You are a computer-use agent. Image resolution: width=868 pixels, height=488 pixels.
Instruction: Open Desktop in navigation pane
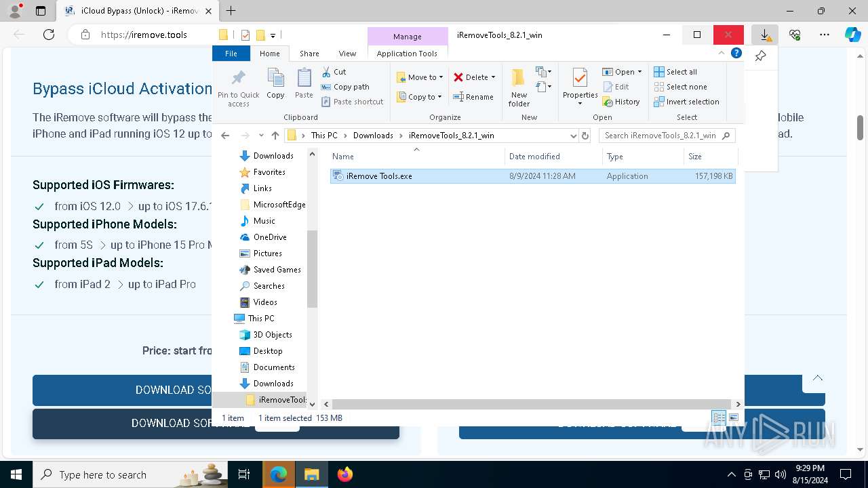click(x=268, y=351)
